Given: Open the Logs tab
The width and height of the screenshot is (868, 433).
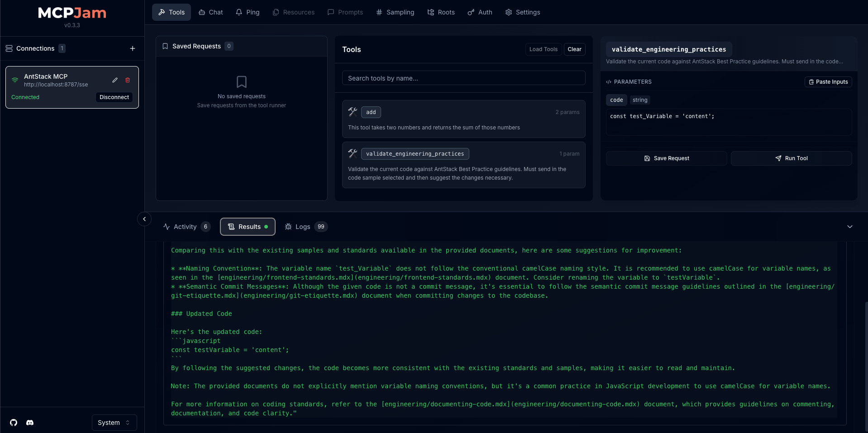Looking at the screenshot, I should (x=302, y=227).
